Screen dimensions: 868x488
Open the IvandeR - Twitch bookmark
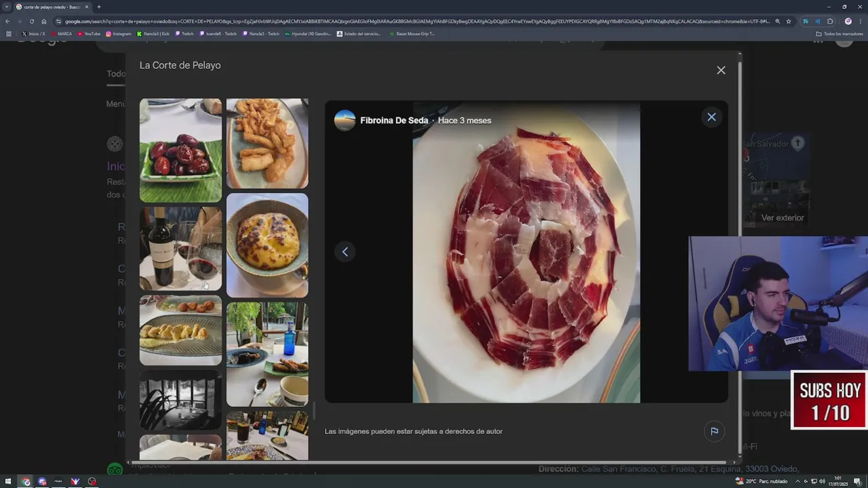point(218,33)
